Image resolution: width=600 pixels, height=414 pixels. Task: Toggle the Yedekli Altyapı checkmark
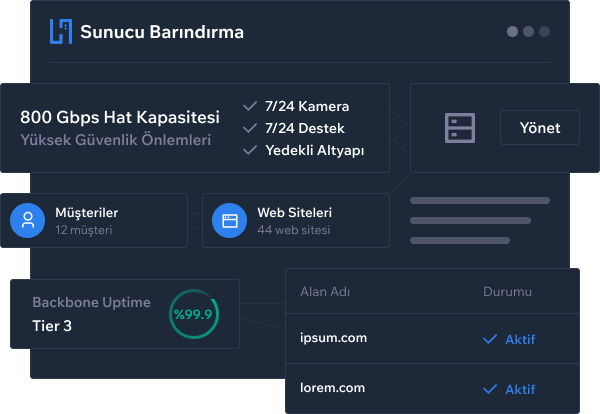250,150
